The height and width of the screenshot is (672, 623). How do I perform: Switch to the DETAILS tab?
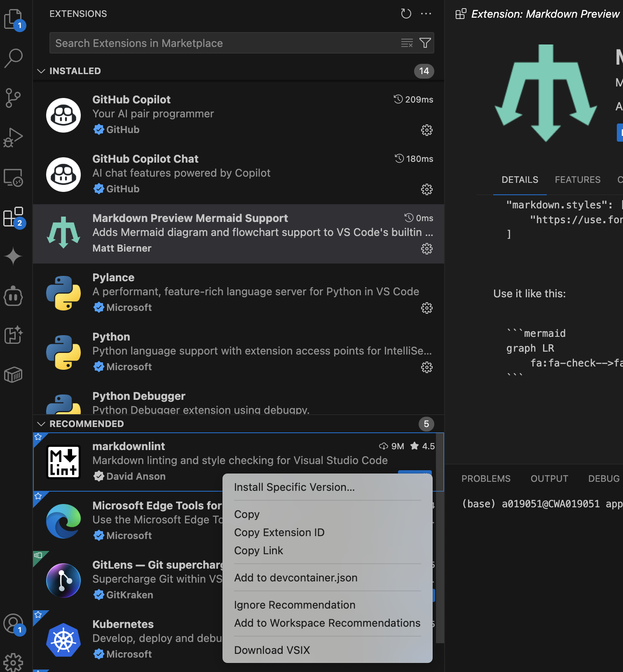[x=520, y=180]
